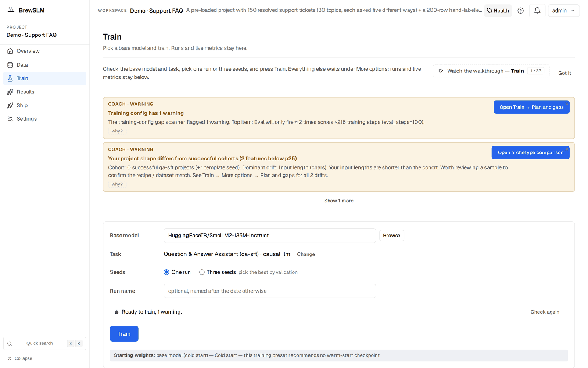Click the Demo · Support FAQ project name in sidebar
This screenshot has width=588, height=368.
[32, 35]
